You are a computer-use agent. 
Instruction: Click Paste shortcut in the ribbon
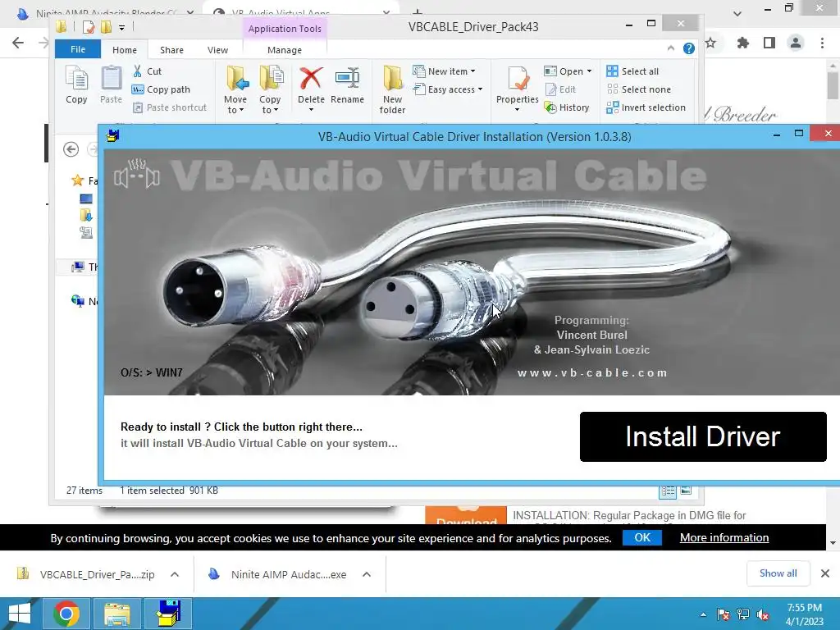pyautogui.click(x=169, y=107)
